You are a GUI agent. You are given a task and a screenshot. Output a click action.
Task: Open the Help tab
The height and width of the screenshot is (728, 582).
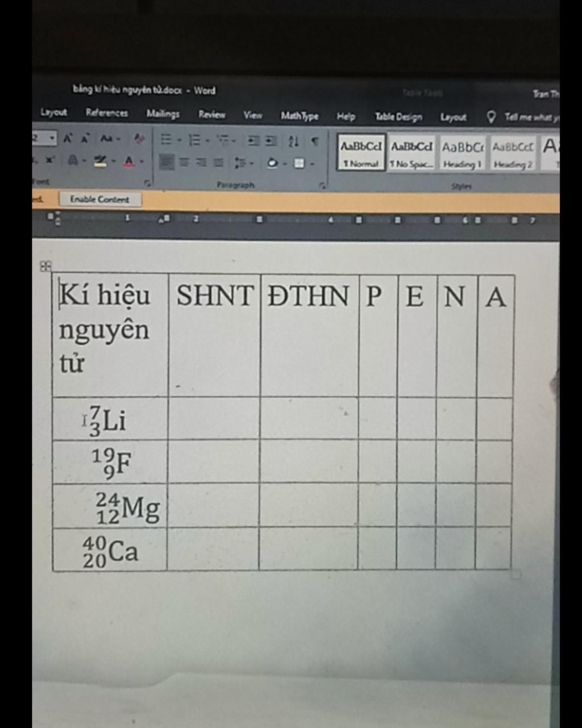click(346, 117)
